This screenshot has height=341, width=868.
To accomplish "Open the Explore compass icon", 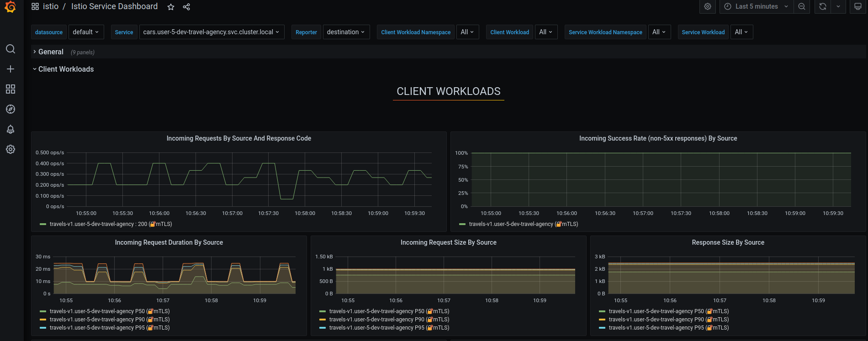I will point(11,109).
